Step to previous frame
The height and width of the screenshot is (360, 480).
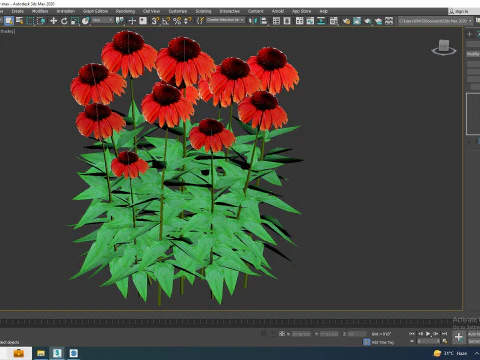click(420, 334)
